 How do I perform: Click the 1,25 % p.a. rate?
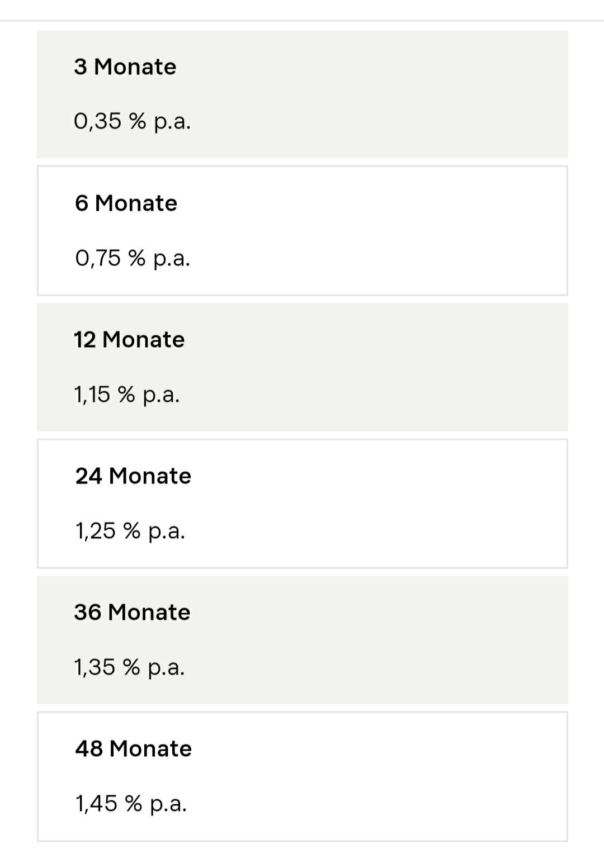pyautogui.click(x=130, y=531)
